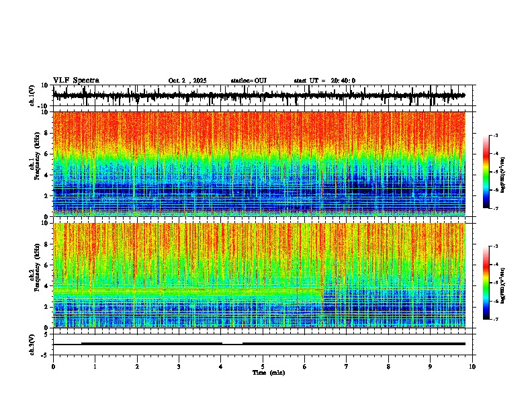Click time axis tick label '0'
The image size is (532, 411).
pyautogui.click(x=53, y=367)
